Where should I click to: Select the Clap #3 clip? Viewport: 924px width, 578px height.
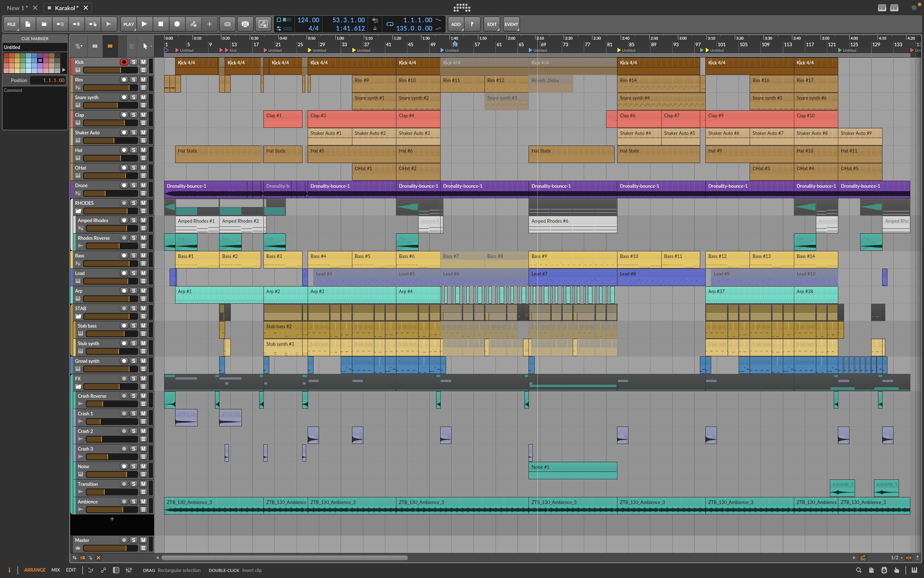(352, 119)
